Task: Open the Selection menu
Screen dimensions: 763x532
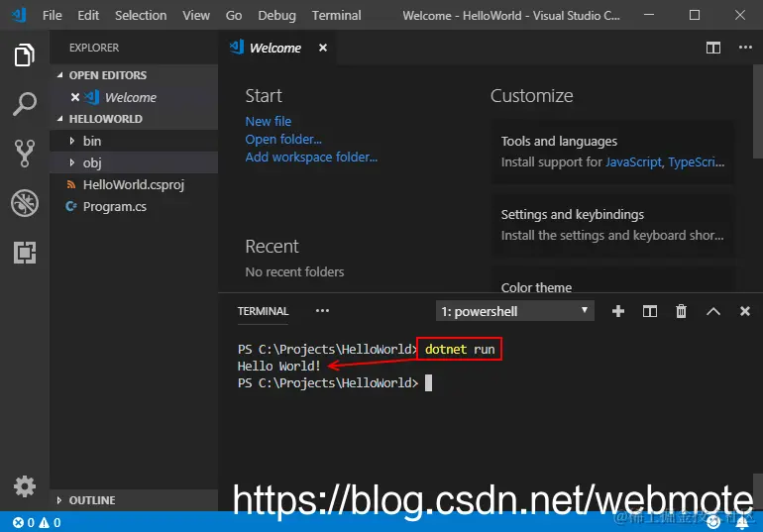Action: tap(141, 16)
